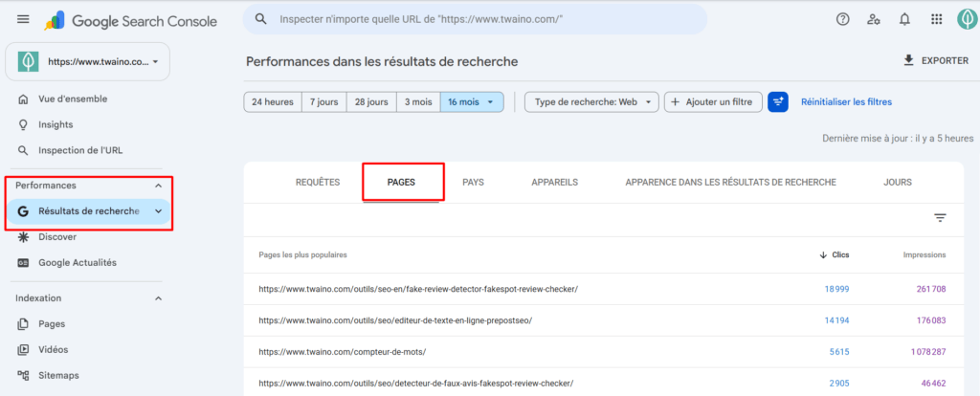The image size is (980, 396).
Task: Open Google Actualités report
Action: tap(78, 262)
